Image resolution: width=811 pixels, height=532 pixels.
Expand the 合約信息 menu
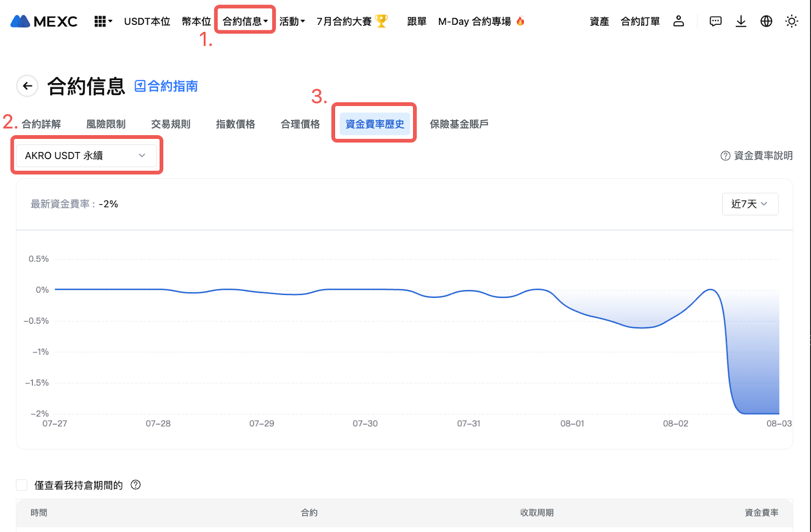[x=245, y=21]
